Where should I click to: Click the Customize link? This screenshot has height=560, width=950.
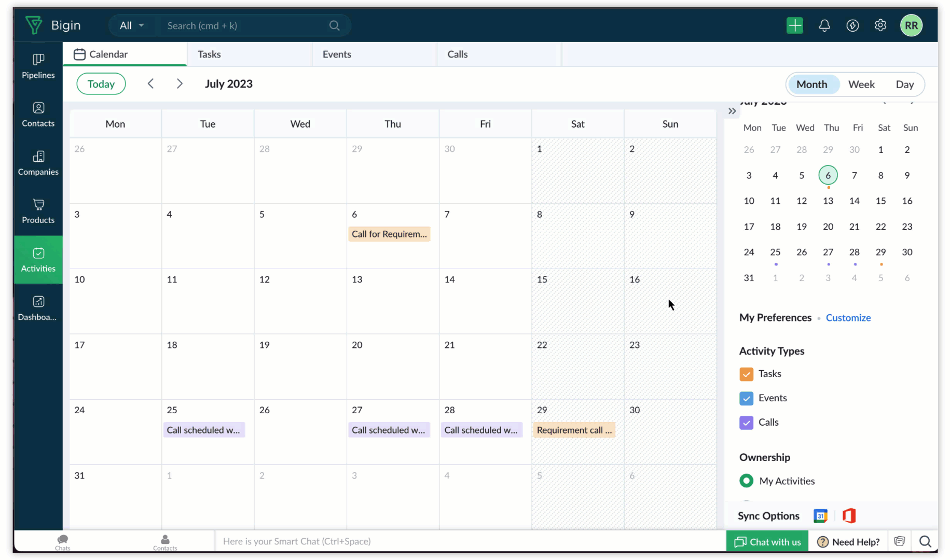pyautogui.click(x=848, y=318)
